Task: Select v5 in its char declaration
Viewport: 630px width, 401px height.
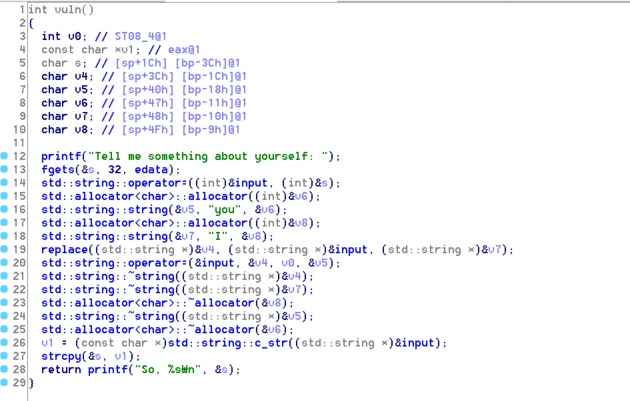Action: pos(81,90)
